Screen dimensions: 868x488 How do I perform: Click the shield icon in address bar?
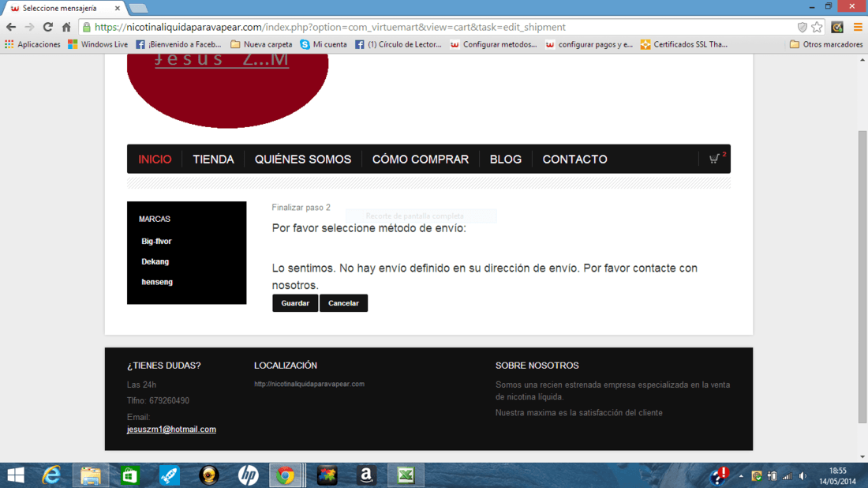(x=803, y=27)
